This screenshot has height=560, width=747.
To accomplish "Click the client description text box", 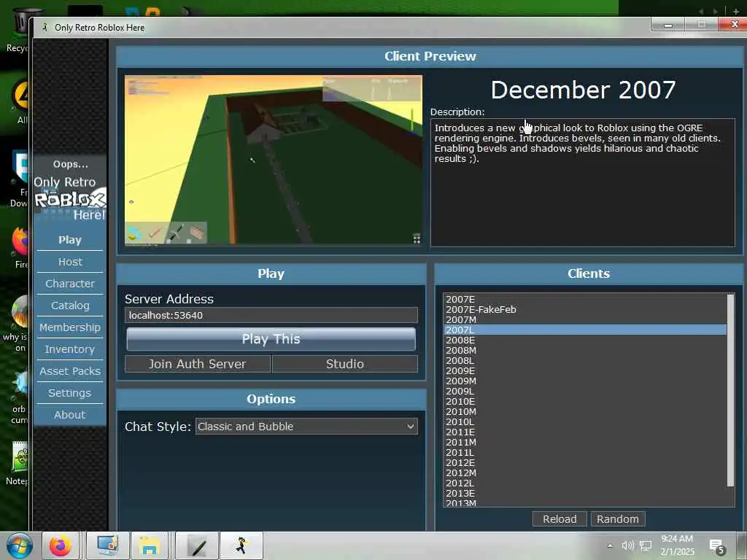I will click(x=583, y=182).
